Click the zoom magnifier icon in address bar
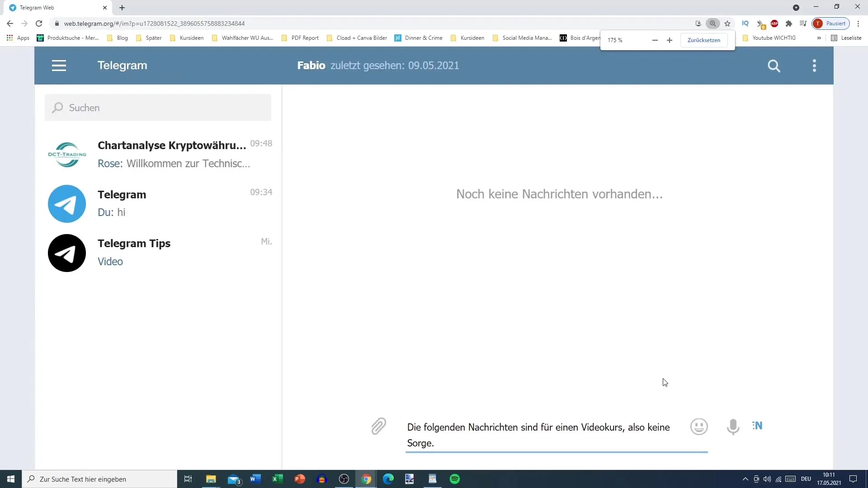 713,23
